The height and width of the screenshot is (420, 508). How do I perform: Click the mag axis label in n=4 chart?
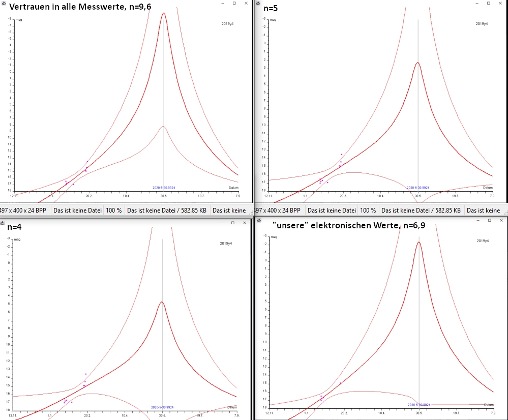[x=17, y=239]
